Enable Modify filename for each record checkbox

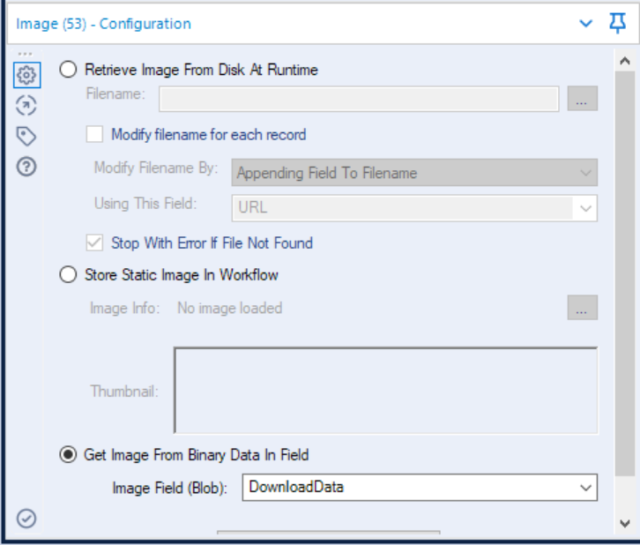pyautogui.click(x=95, y=134)
